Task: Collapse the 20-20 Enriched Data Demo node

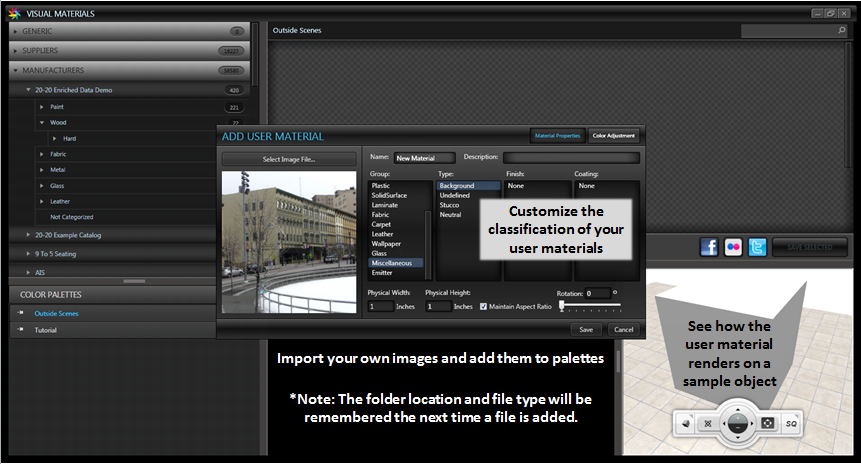Action: pyautogui.click(x=29, y=90)
